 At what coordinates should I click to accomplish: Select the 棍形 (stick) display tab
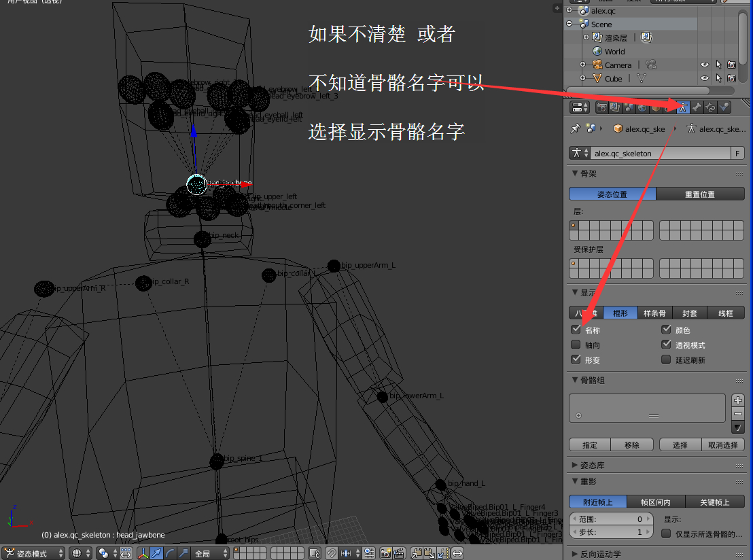[620, 313]
